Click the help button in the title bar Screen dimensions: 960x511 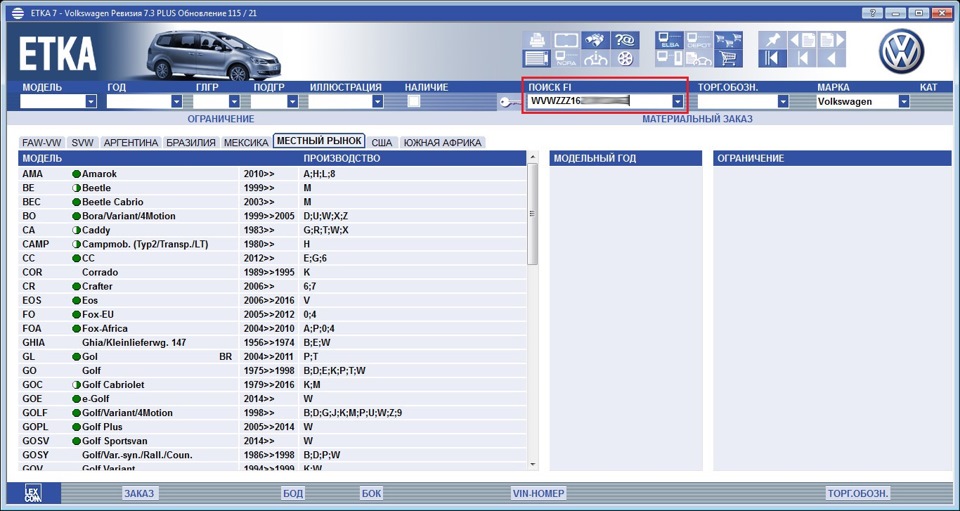pos(872,13)
